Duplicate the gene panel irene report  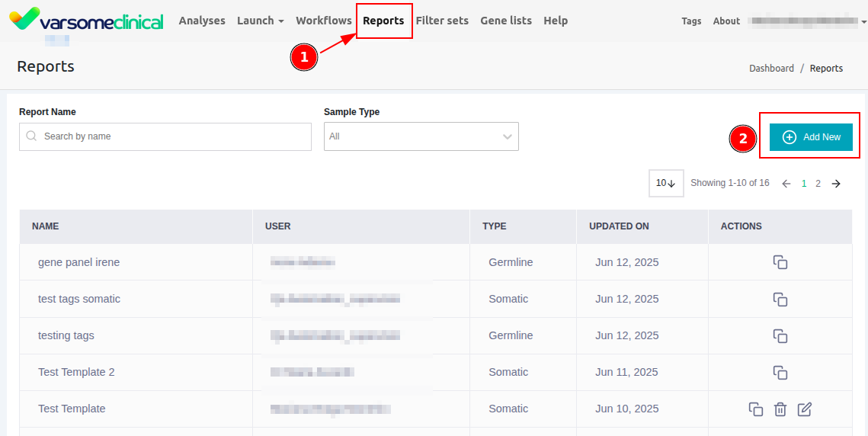(780, 262)
